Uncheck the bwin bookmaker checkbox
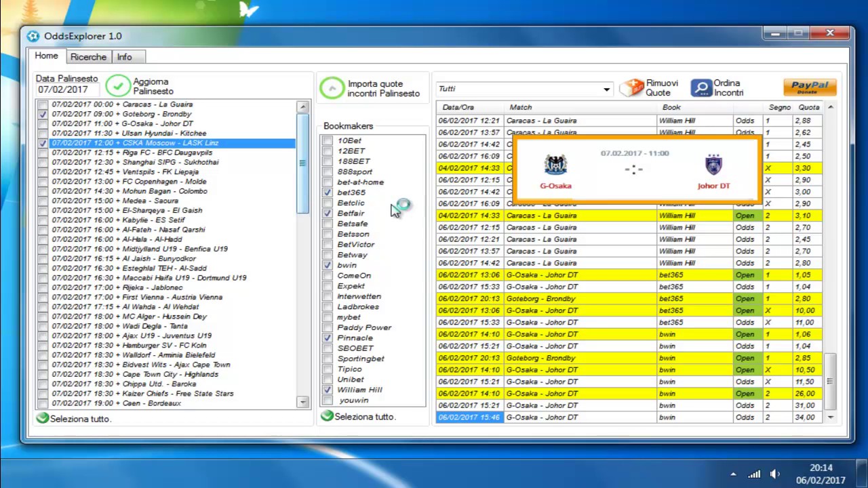 [x=328, y=265]
